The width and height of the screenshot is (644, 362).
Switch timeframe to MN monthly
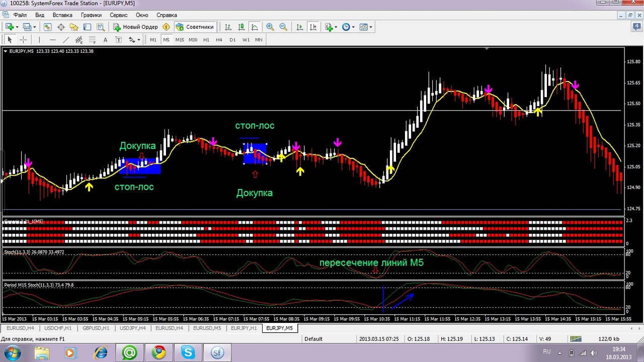tap(259, 40)
